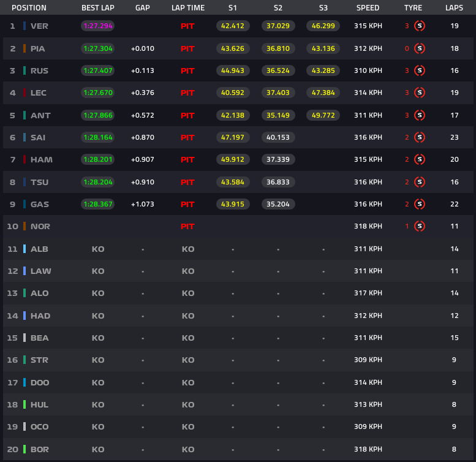Click the soft tyre icon in LEC's row

[420, 93]
